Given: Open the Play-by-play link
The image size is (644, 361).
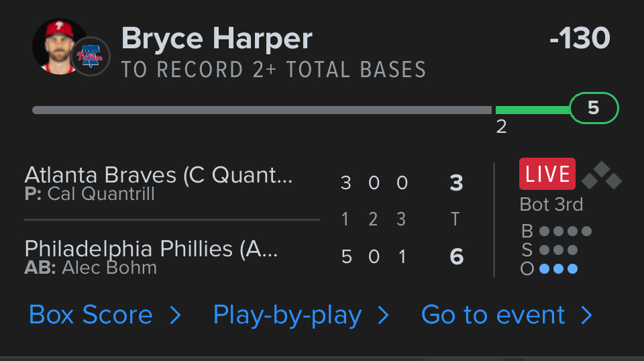Looking at the screenshot, I should 287,315.
